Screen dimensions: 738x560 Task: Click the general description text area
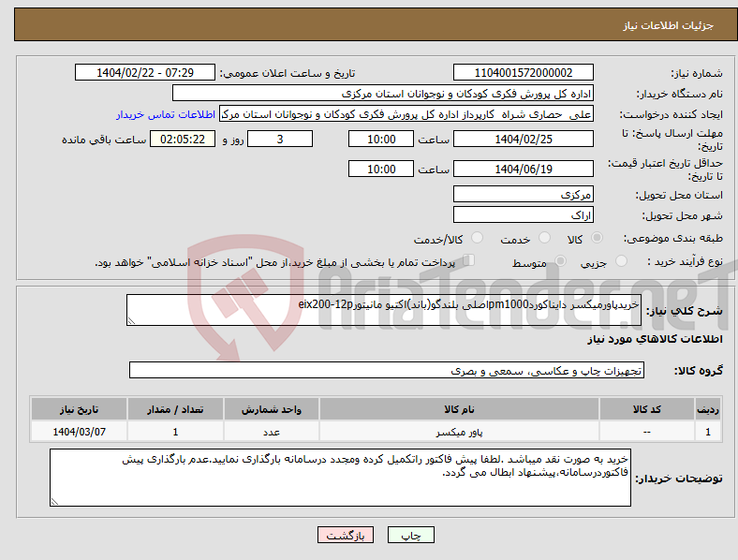384,310
